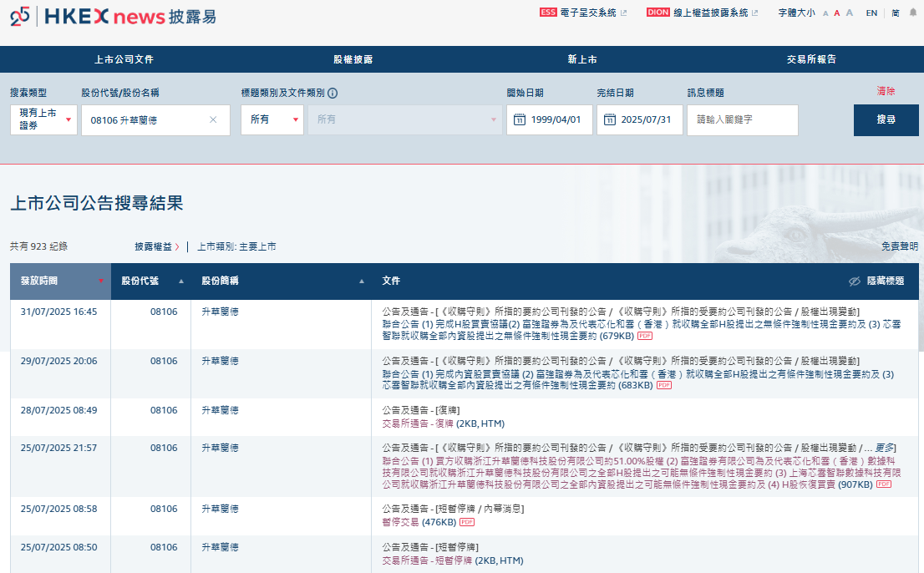The height and width of the screenshot is (573, 924).
Task: Click the HKEX news 披露易 logo
Action: coord(117,15)
